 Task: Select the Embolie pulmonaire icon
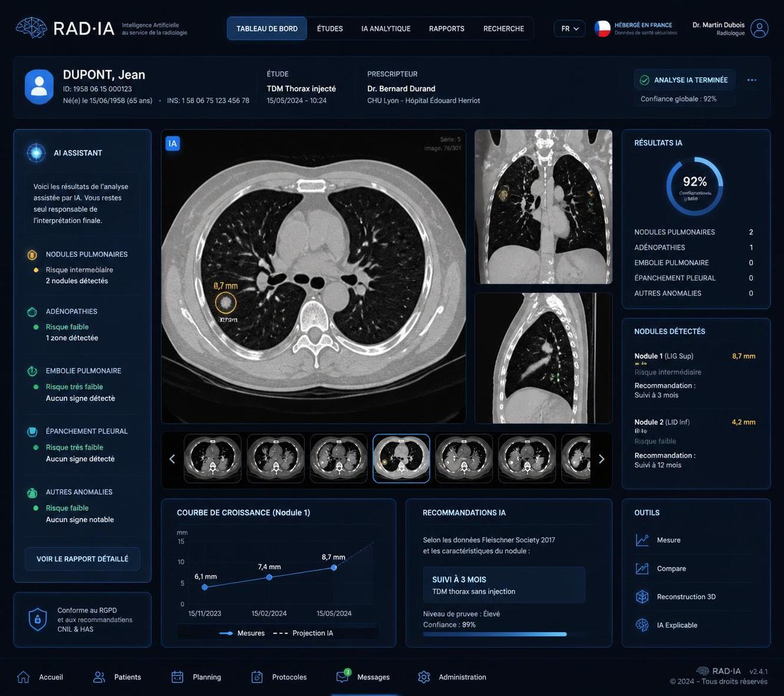32,371
